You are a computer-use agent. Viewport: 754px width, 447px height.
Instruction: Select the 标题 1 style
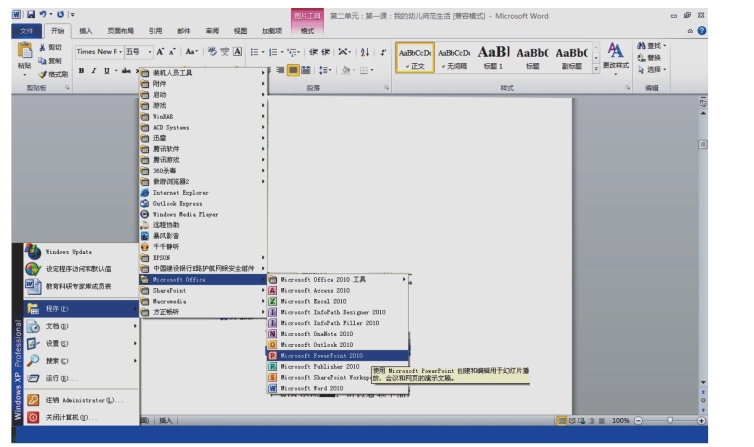[493, 58]
